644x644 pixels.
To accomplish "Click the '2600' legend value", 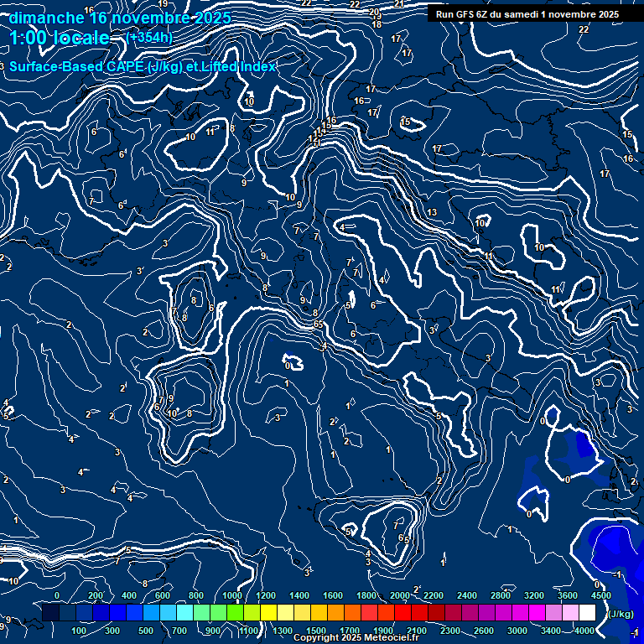I will [483, 631].
